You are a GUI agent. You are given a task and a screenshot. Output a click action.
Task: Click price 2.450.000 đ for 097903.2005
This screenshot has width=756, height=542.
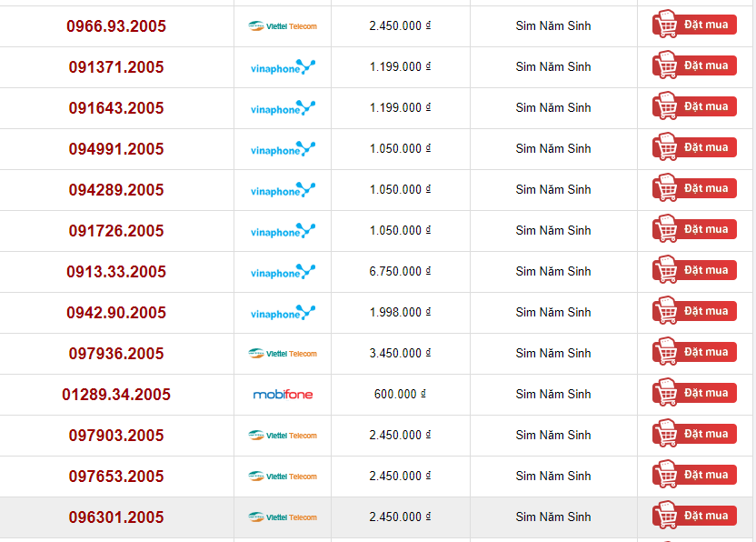tap(400, 435)
